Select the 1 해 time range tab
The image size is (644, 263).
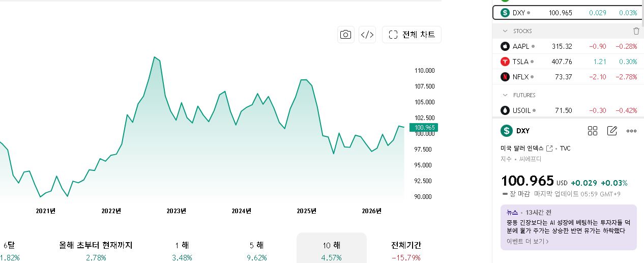click(182, 251)
